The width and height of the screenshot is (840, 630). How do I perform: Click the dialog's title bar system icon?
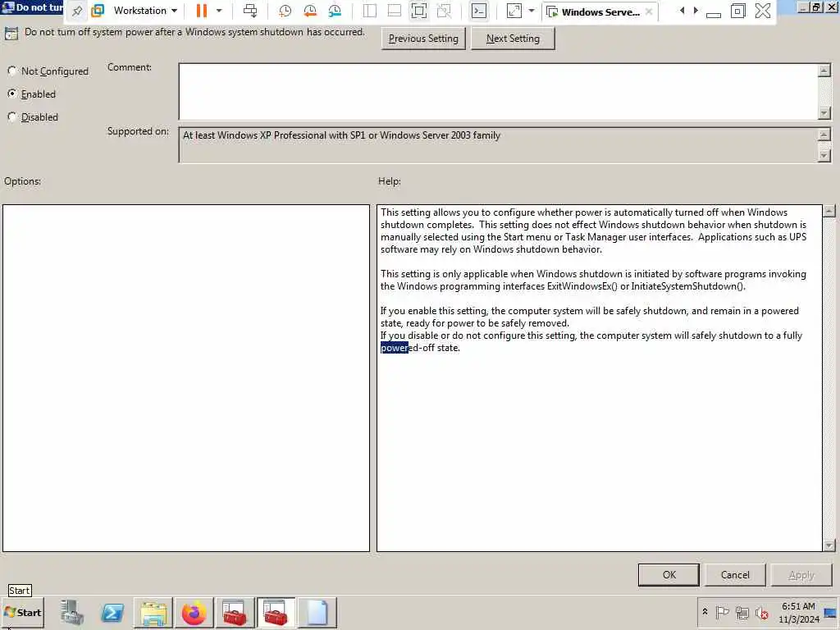(8, 7)
